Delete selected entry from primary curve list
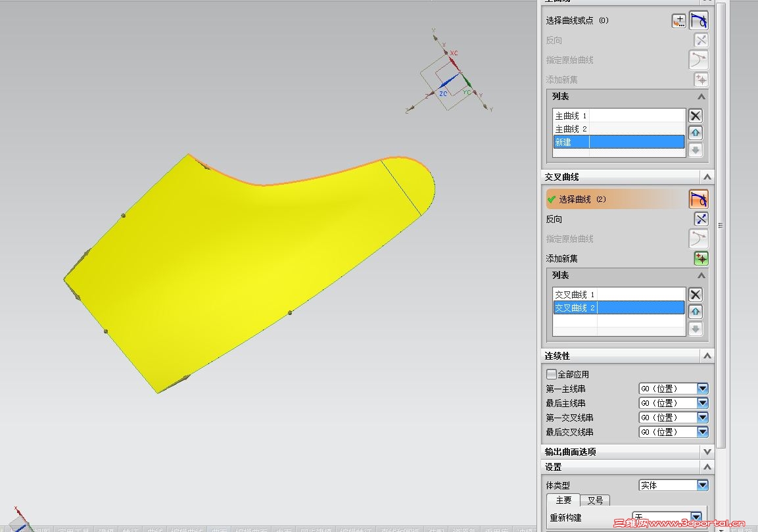This screenshot has height=532, width=758. click(695, 116)
